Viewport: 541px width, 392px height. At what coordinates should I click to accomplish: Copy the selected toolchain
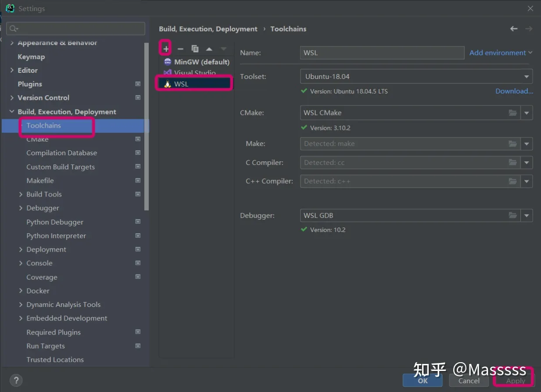pos(195,49)
